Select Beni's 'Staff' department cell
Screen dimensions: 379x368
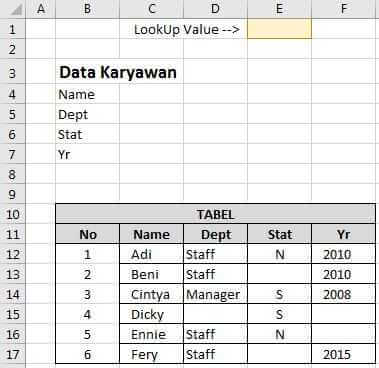tap(215, 274)
